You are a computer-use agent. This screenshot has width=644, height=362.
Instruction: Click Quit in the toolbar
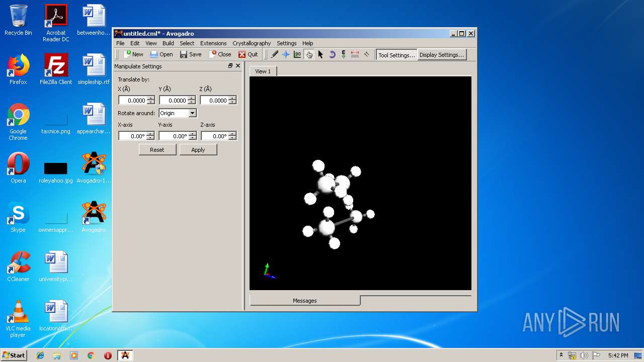248,54
